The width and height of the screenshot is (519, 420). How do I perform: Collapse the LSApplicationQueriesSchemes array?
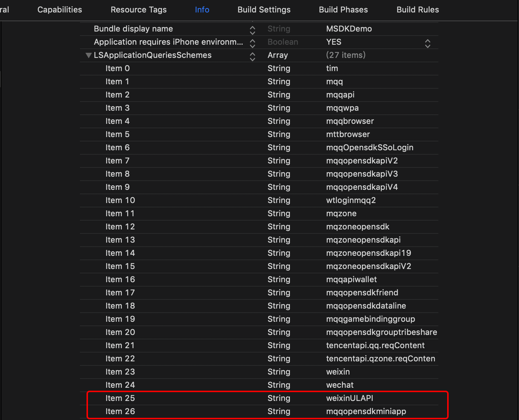point(88,55)
